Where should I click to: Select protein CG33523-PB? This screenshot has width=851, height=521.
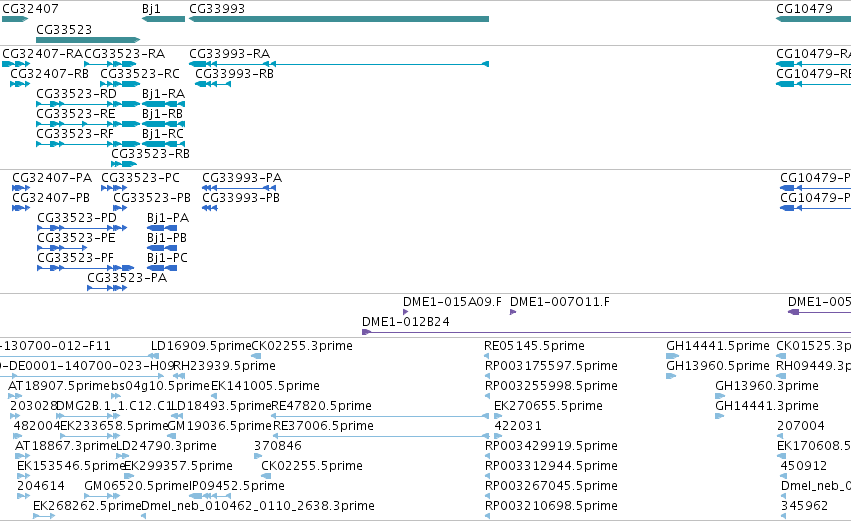(120, 208)
